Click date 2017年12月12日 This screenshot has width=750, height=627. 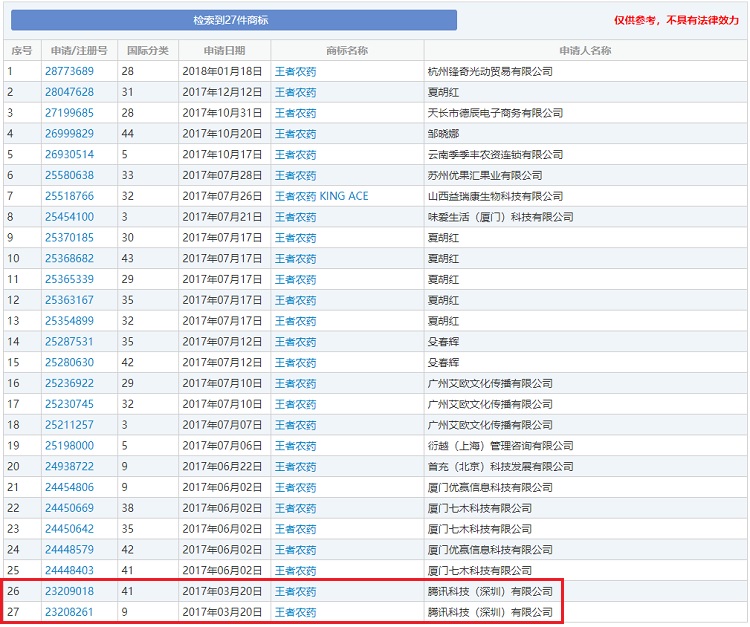tap(222, 92)
